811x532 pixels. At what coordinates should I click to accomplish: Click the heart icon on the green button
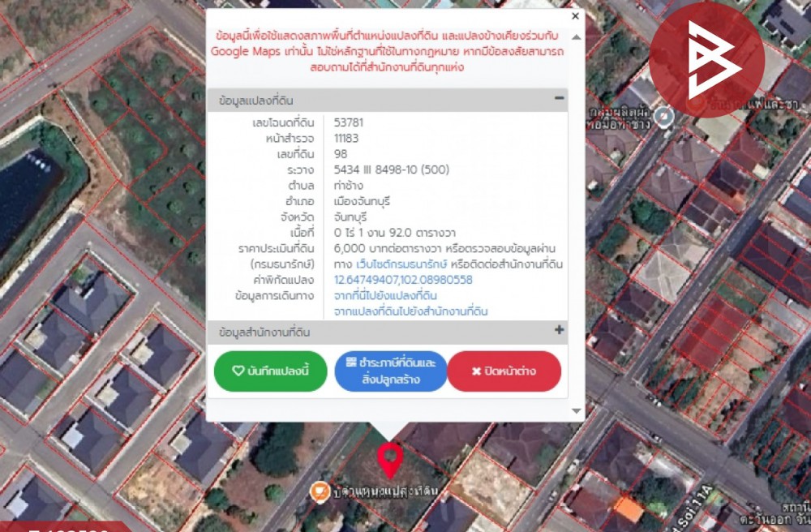238,371
